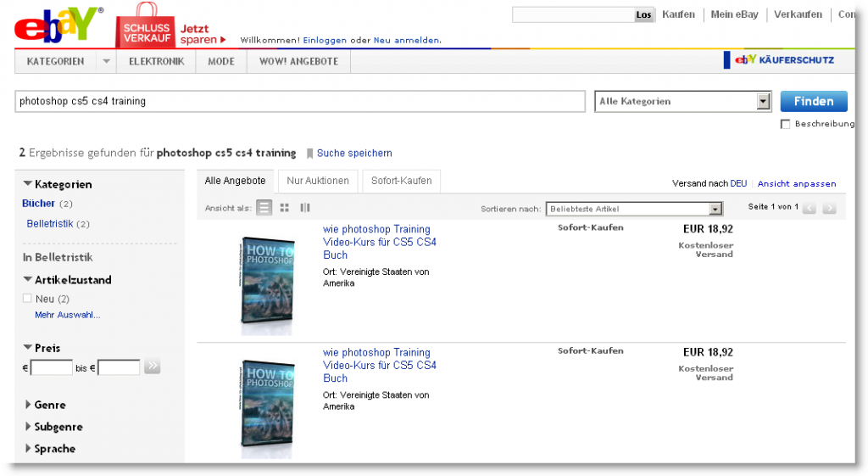This screenshot has width=868, height=476.
Task: Click the blue Finden button
Action: [814, 102]
